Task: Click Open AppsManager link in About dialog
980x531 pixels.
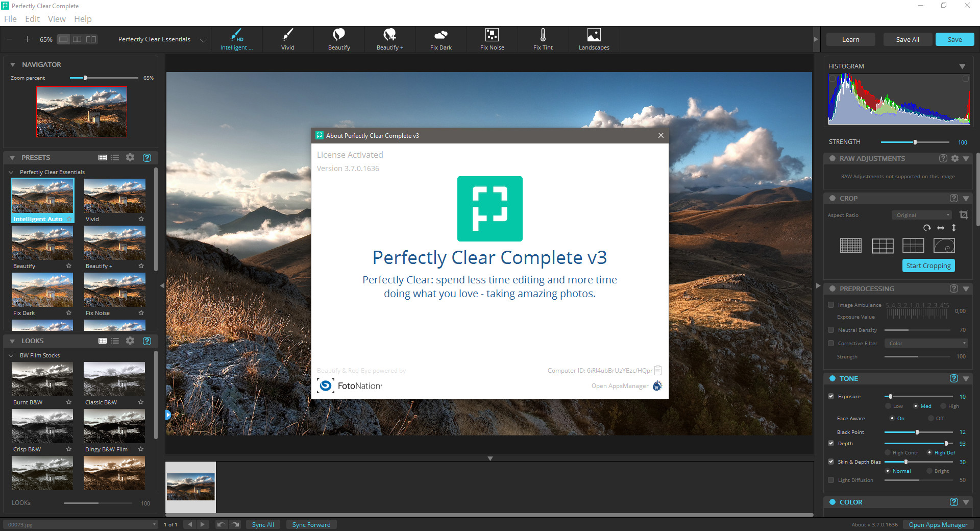Action: [x=620, y=386]
